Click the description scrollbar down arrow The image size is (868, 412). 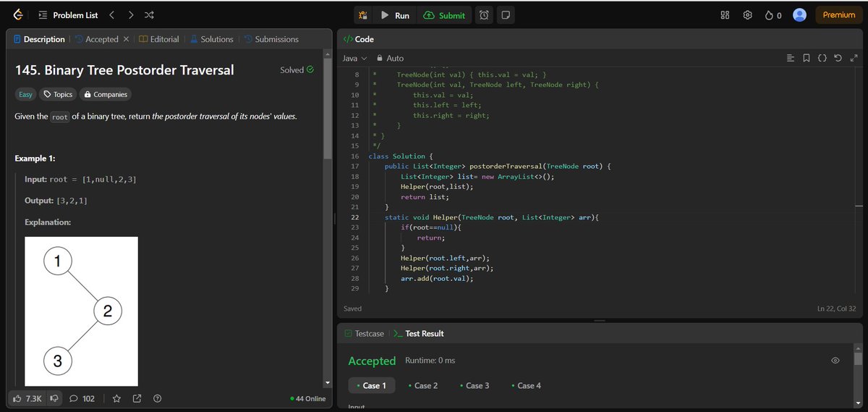pyautogui.click(x=328, y=382)
